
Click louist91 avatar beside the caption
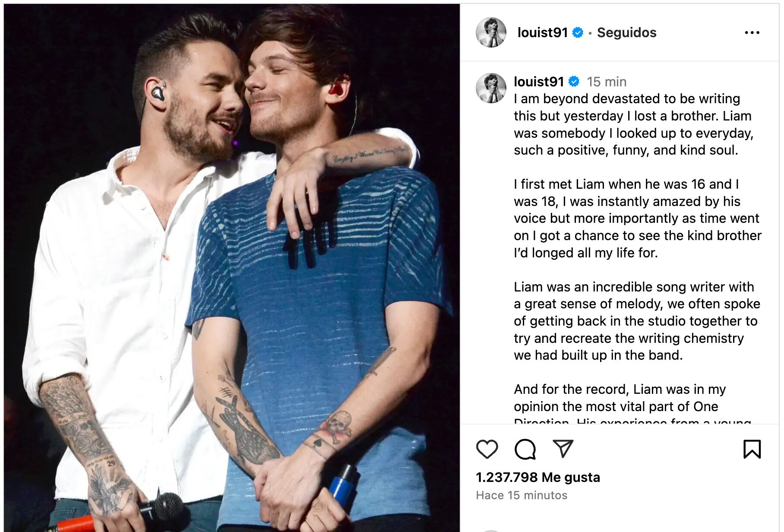coord(491,88)
